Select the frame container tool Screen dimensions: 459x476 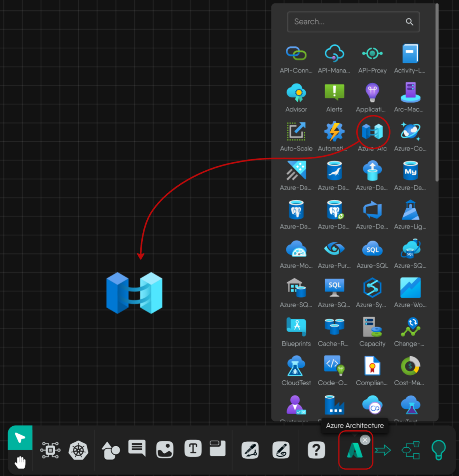[217, 448]
